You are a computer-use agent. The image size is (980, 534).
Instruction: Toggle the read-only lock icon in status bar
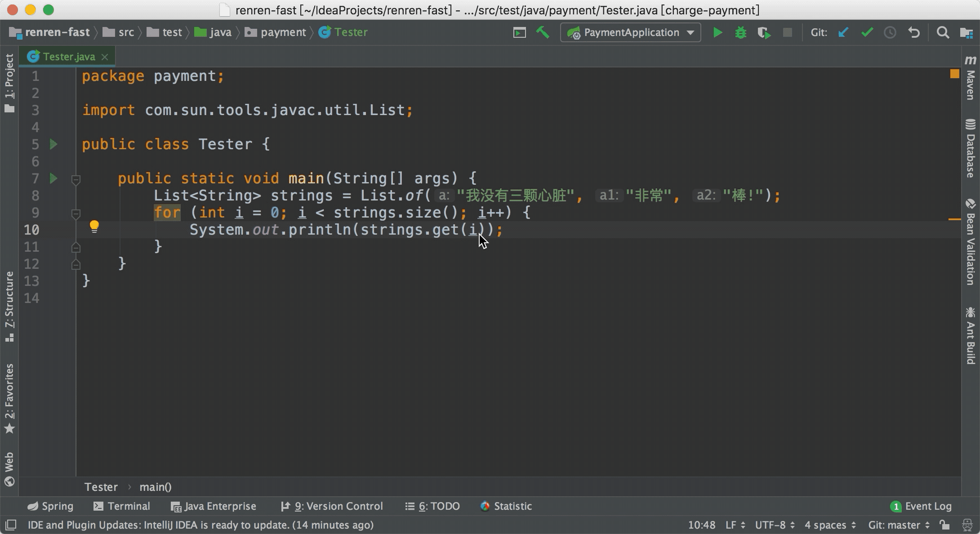[944, 525]
